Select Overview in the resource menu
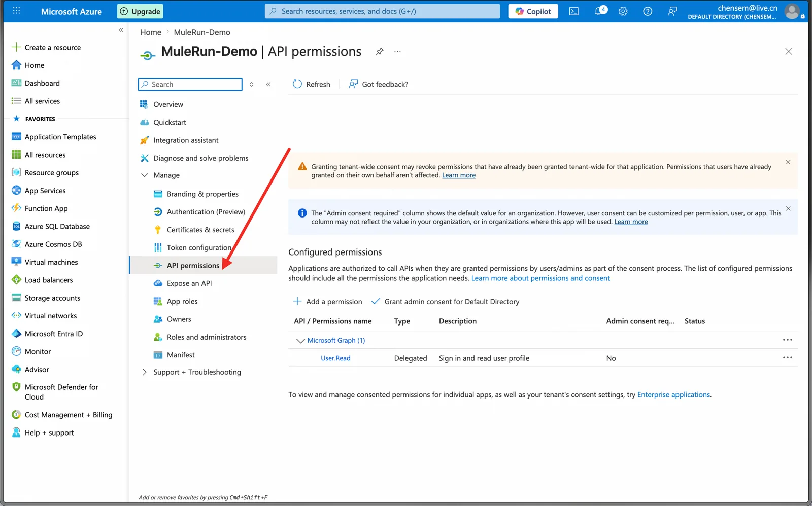Image resolution: width=812 pixels, height=506 pixels. tap(161, 104)
